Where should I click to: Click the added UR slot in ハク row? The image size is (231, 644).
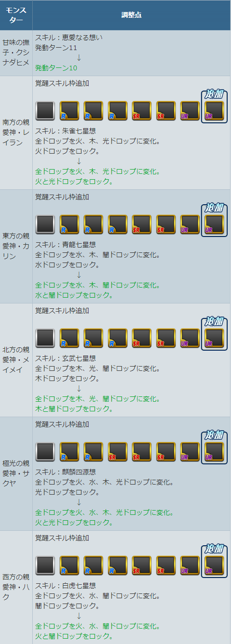(x=214, y=565)
